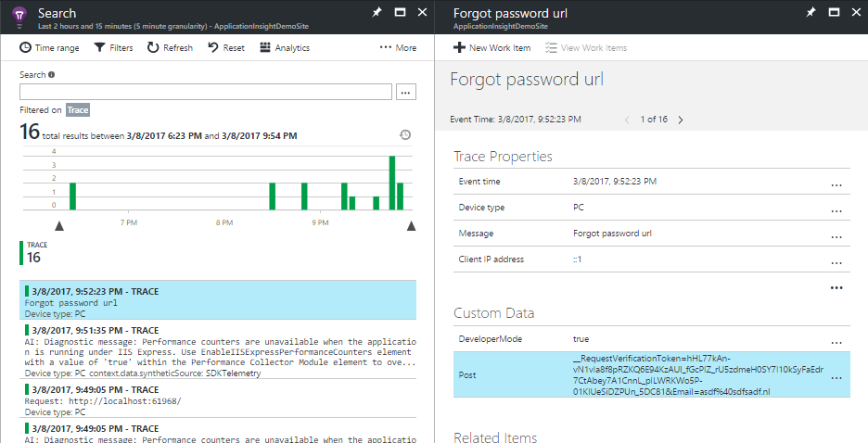Go to the previous event arrow

pos(627,120)
